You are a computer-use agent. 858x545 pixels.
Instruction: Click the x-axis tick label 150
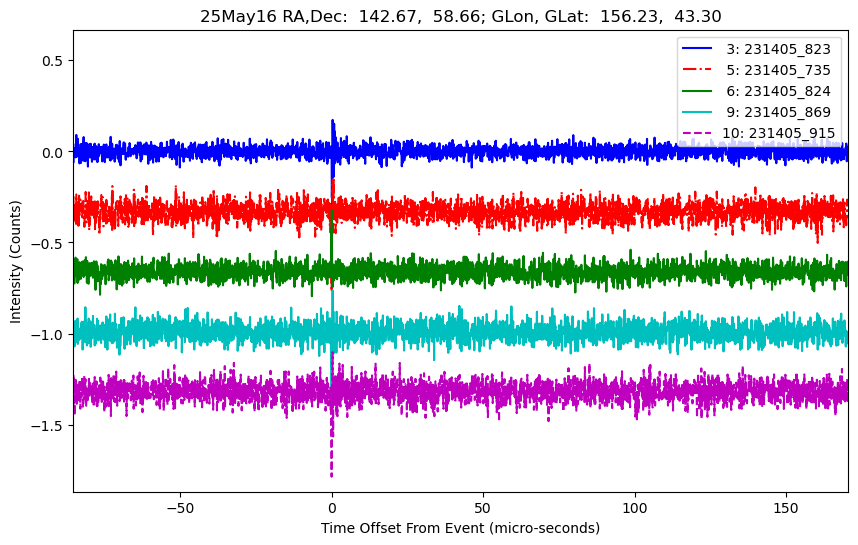coord(786,507)
